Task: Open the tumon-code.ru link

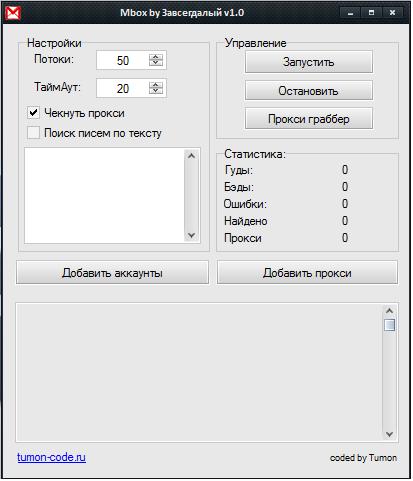Action: [x=51, y=457]
